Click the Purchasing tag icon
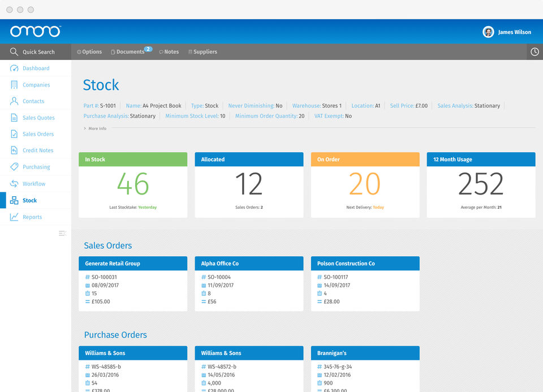The image size is (543, 392). [x=14, y=167]
